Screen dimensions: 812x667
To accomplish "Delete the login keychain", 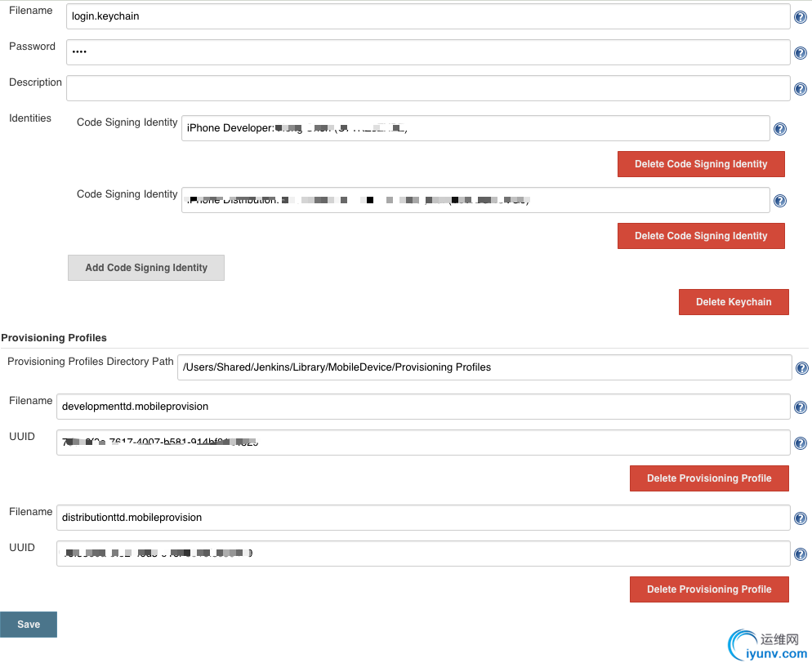I will [x=734, y=302].
